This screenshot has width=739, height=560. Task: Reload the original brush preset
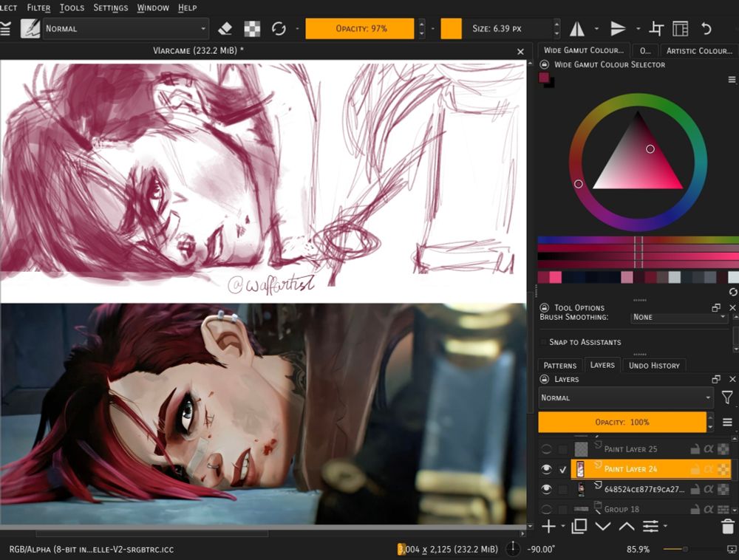coord(279,29)
